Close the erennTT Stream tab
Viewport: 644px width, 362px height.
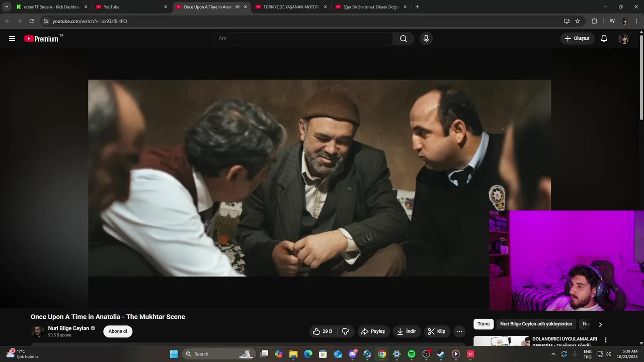86,7
